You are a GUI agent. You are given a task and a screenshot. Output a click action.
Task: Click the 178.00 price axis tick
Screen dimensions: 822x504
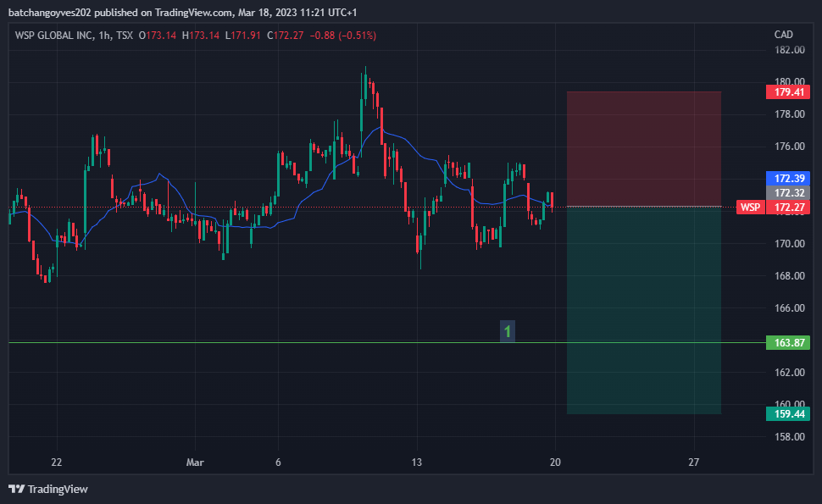790,114
